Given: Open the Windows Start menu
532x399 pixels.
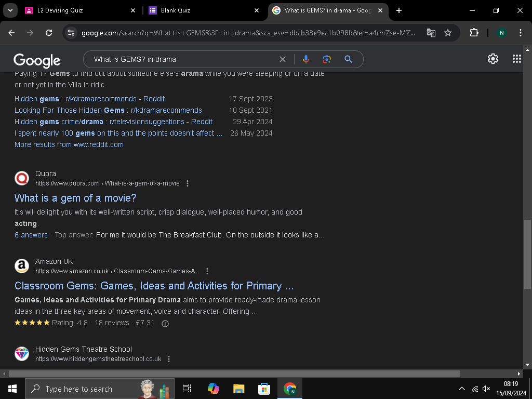Looking at the screenshot, I should (12, 389).
